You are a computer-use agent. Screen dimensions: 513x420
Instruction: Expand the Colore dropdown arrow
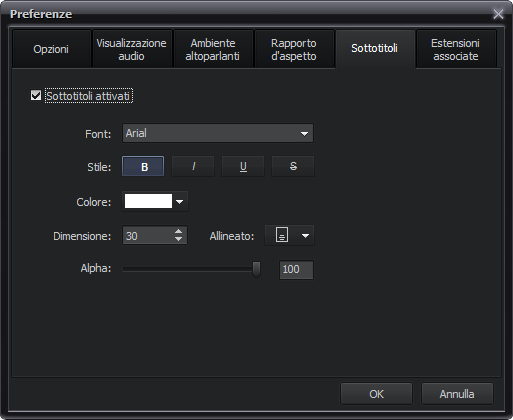coord(180,202)
